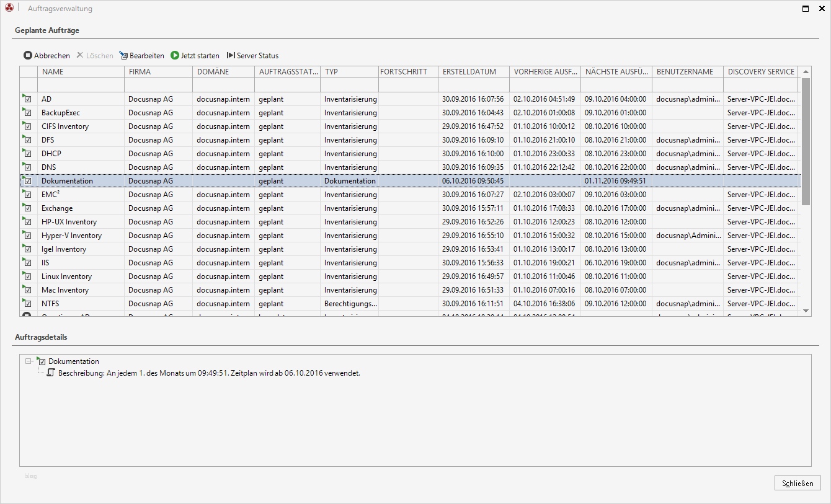
Task: Toggle the checkbox for the Exchange job
Action: (x=28, y=208)
